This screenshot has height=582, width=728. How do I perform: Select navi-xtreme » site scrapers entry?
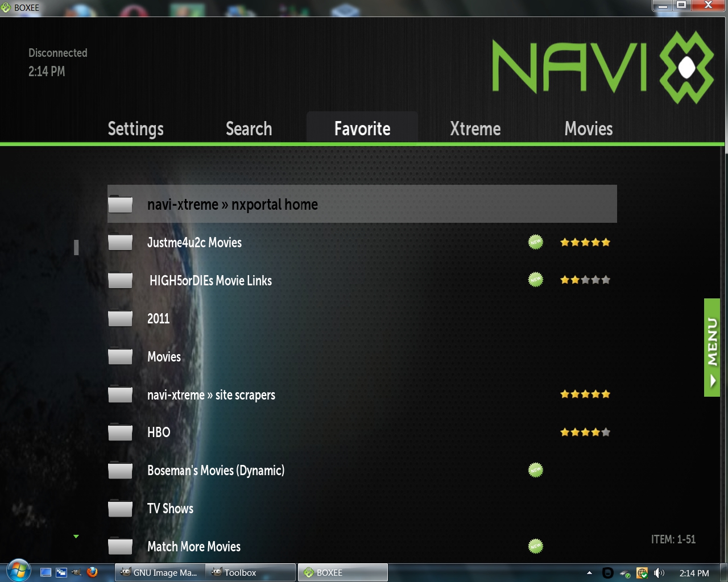[362, 394]
